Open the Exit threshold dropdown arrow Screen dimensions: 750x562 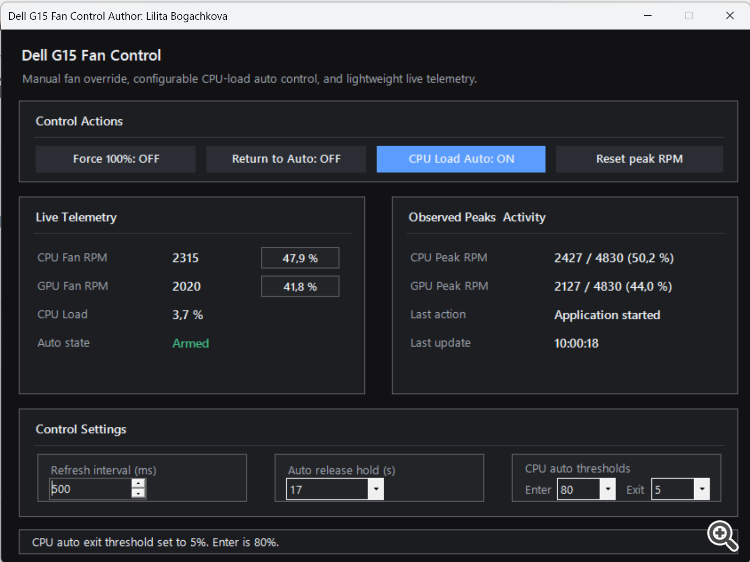[702, 489]
